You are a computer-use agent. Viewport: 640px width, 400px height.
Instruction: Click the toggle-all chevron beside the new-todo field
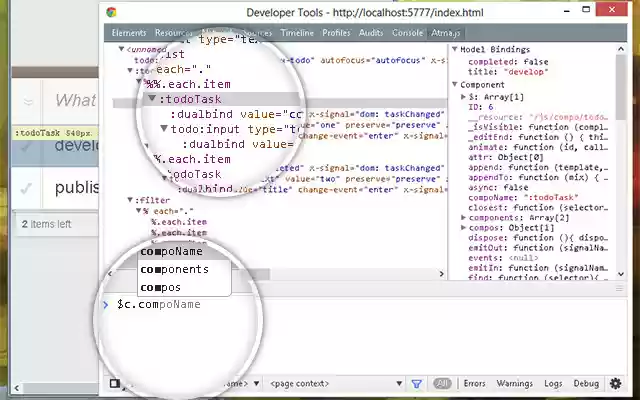28,101
